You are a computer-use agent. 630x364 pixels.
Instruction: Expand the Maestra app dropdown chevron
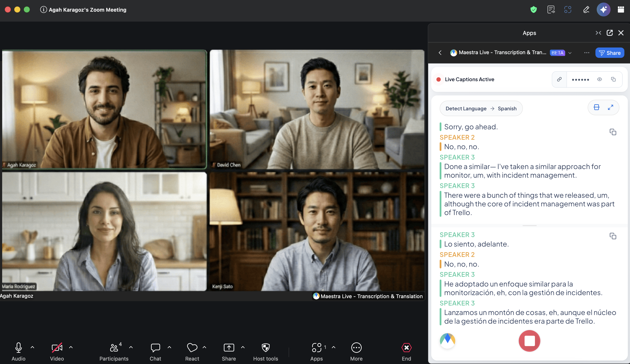point(570,53)
